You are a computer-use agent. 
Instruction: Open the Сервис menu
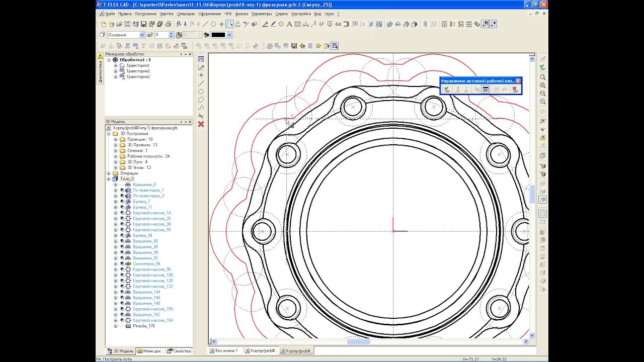tap(282, 14)
